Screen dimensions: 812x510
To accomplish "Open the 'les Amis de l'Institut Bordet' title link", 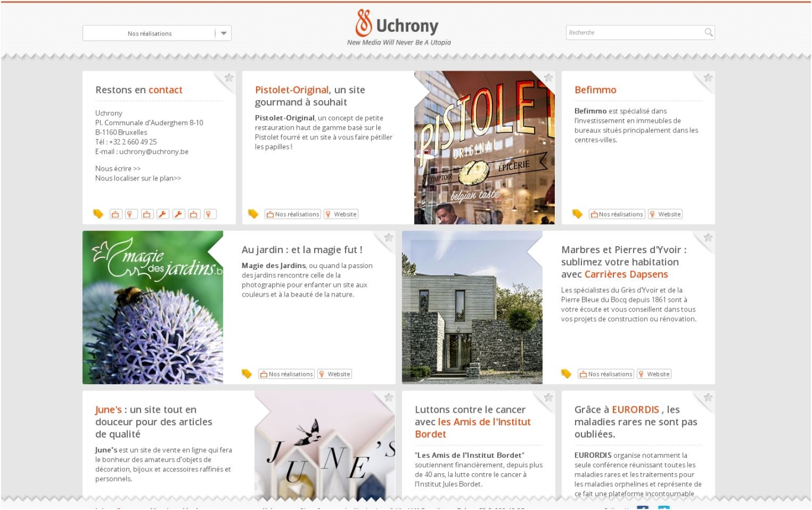I will pyautogui.click(x=472, y=428).
